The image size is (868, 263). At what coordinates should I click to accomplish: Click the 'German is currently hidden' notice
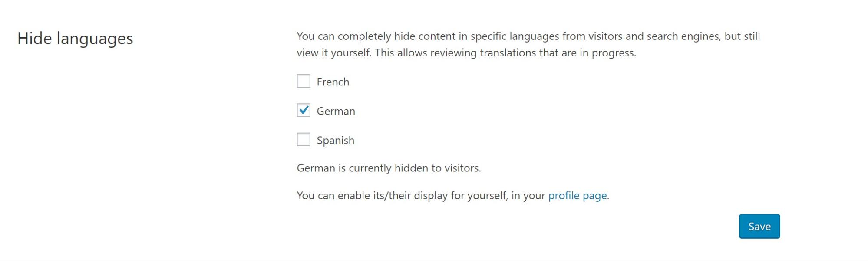pos(389,168)
